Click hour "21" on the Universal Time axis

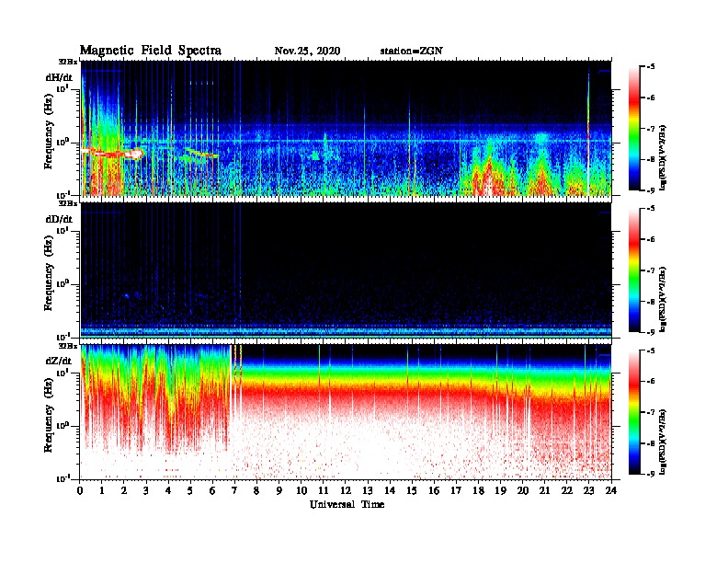pyautogui.click(x=544, y=491)
